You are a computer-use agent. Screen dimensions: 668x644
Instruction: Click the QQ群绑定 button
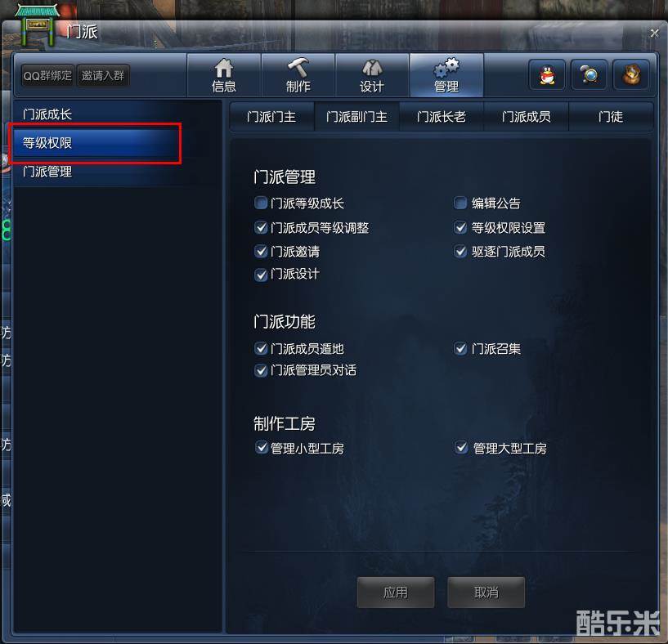tap(47, 76)
